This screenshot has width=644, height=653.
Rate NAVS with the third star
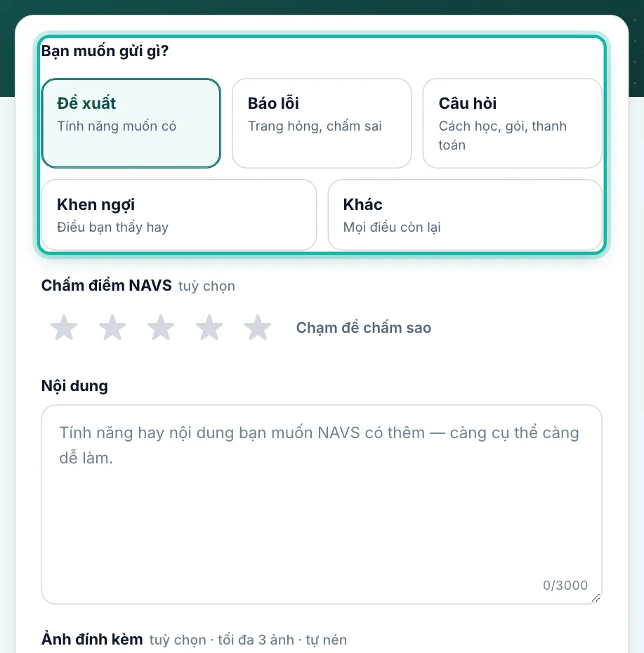coord(161,327)
